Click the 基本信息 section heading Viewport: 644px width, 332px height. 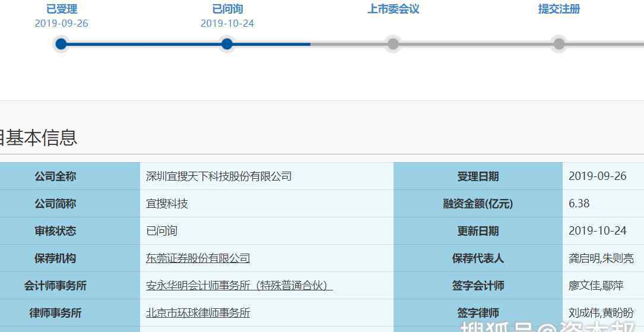[38, 138]
